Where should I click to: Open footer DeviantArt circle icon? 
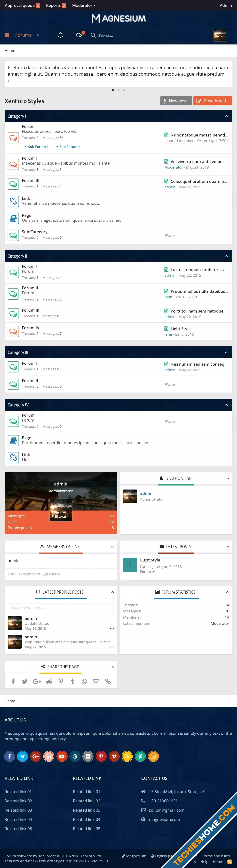pos(140,756)
